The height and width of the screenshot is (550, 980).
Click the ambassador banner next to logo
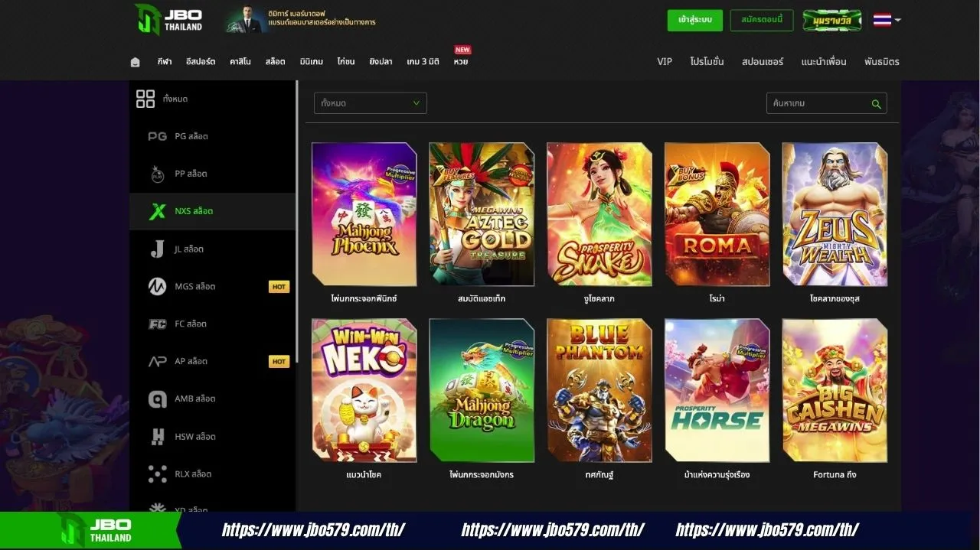(x=302, y=20)
